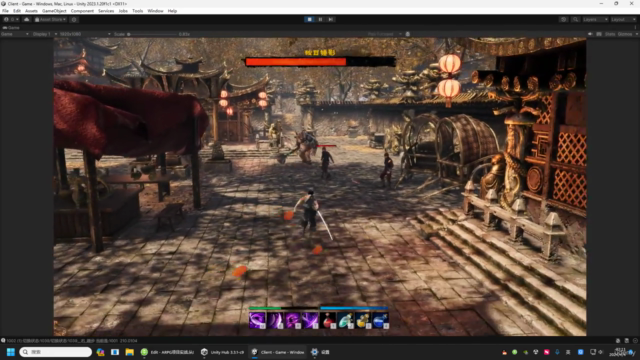The width and height of the screenshot is (640, 360).
Task: Use the blue mana potion slot
Action: [x=380, y=320]
